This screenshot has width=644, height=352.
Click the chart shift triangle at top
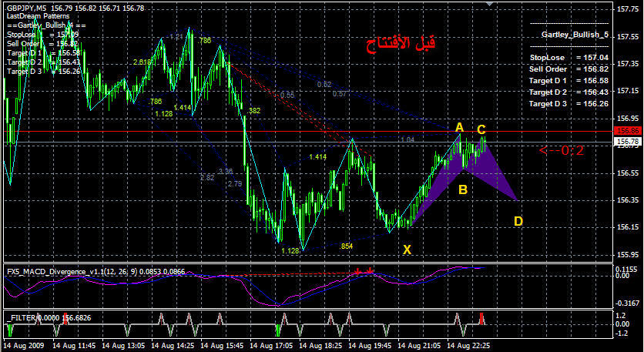489,3
